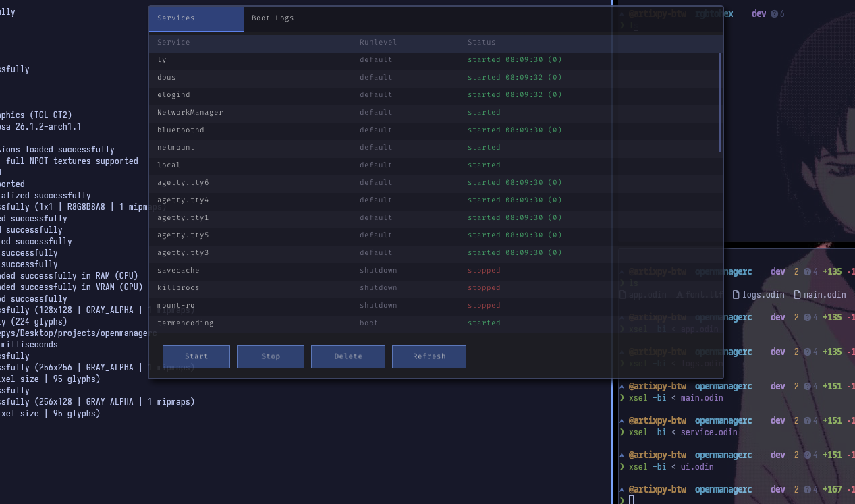Click the services list scrollbar thumb
Screen dimensions: 855x504
click(720, 102)
